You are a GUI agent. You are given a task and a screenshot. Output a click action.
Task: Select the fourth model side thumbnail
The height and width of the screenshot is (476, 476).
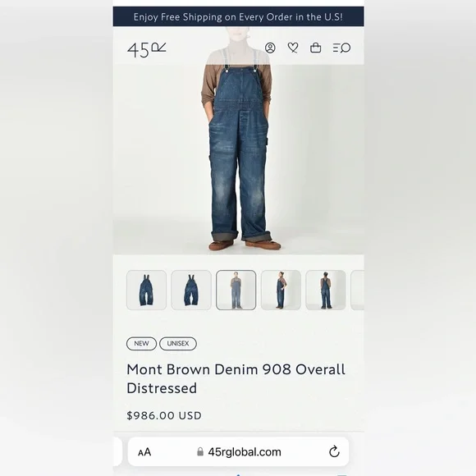(281, 290)
